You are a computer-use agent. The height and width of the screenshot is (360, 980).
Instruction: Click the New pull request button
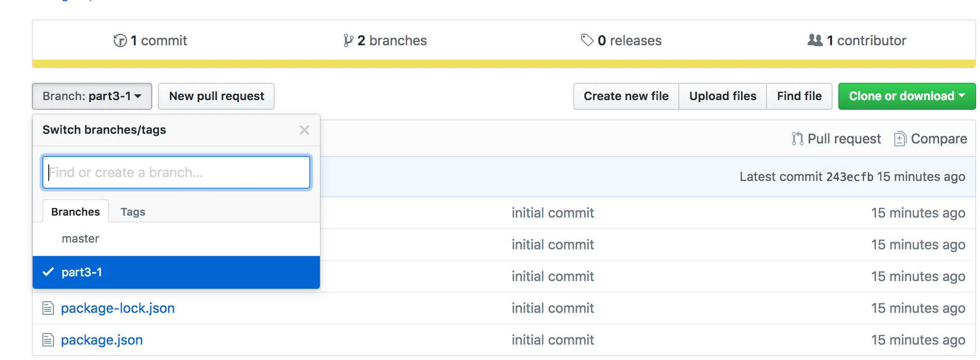pyautogui.click(x=216, y=96)
